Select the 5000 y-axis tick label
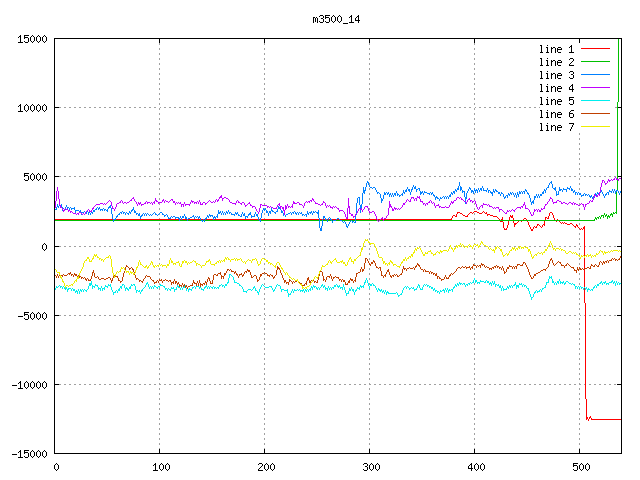Viewport: 640px width, 480px height. click(35, 177)
